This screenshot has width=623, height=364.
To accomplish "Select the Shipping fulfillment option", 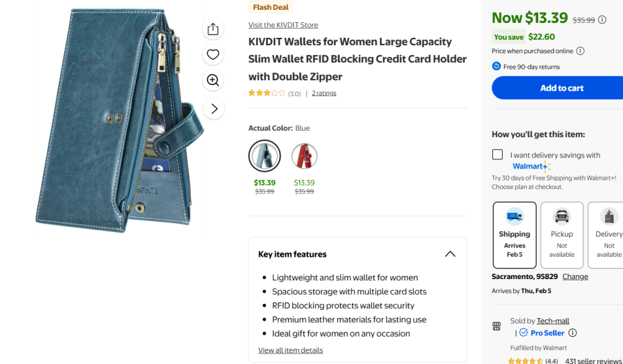I will (x=514, y=235).
